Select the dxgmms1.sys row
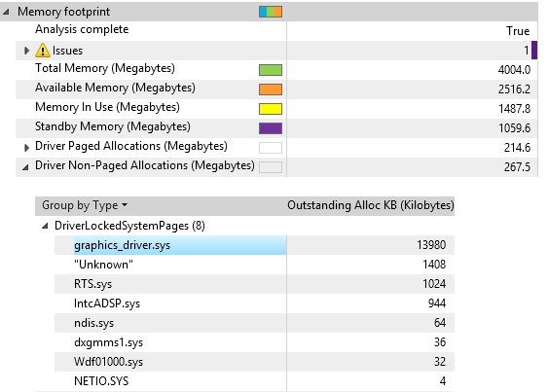Image resolution: width=548 pixels, height=392 pixels. [254, 342]
